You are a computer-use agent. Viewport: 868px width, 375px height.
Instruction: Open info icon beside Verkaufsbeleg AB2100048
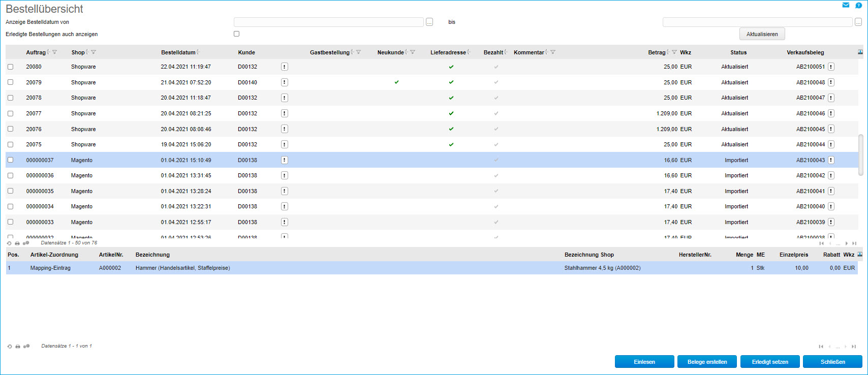(831, 82)
